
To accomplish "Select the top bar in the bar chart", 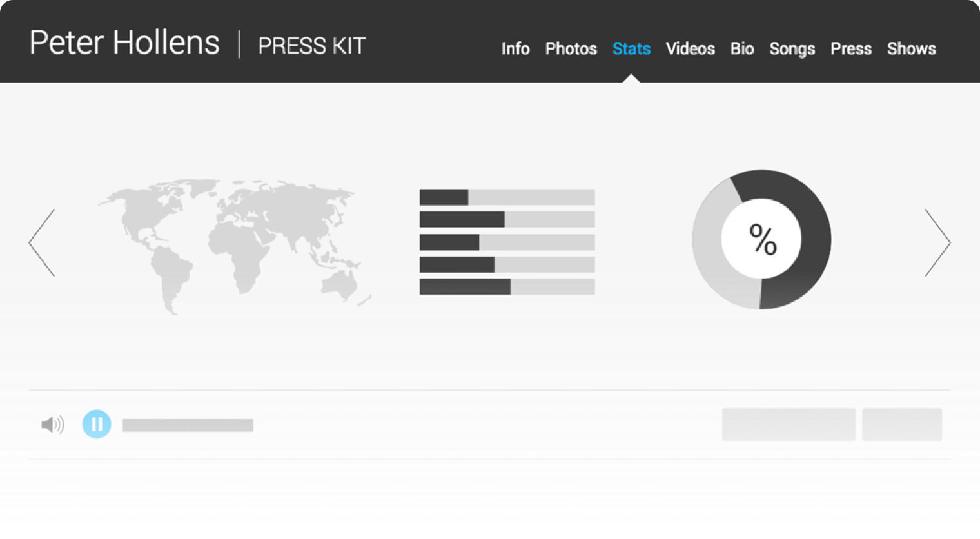I will pos(507,195).
